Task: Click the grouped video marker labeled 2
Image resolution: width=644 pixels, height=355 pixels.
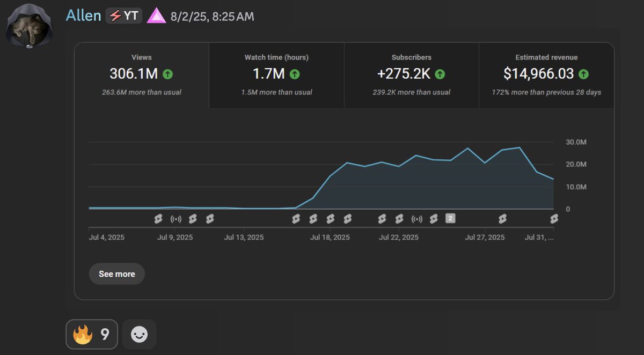Action: pyautogui.click(x=450, y=218)
